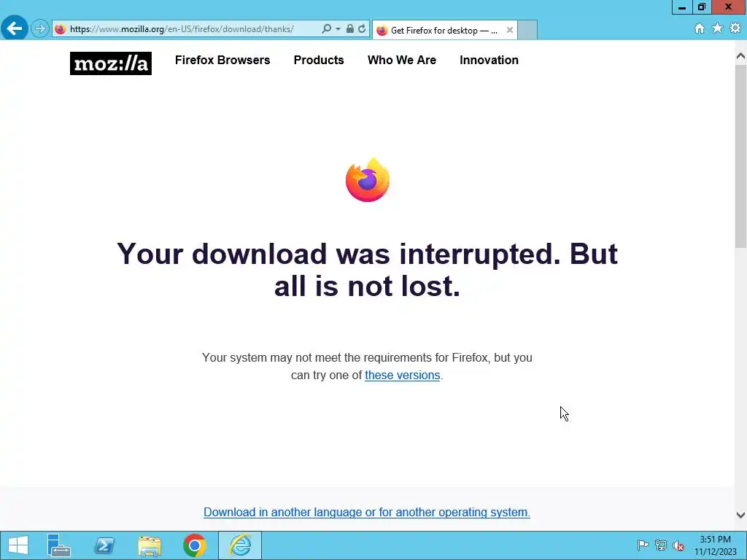This screenshot has width=747, height=560.
Task: Follow the 'these versions' link
Action: point(402,376)
